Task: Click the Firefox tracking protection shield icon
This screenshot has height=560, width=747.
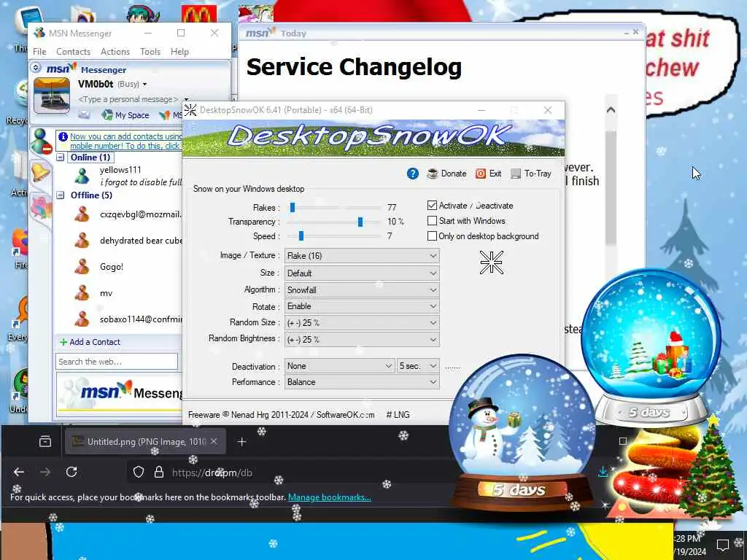Action: (138, 472)
